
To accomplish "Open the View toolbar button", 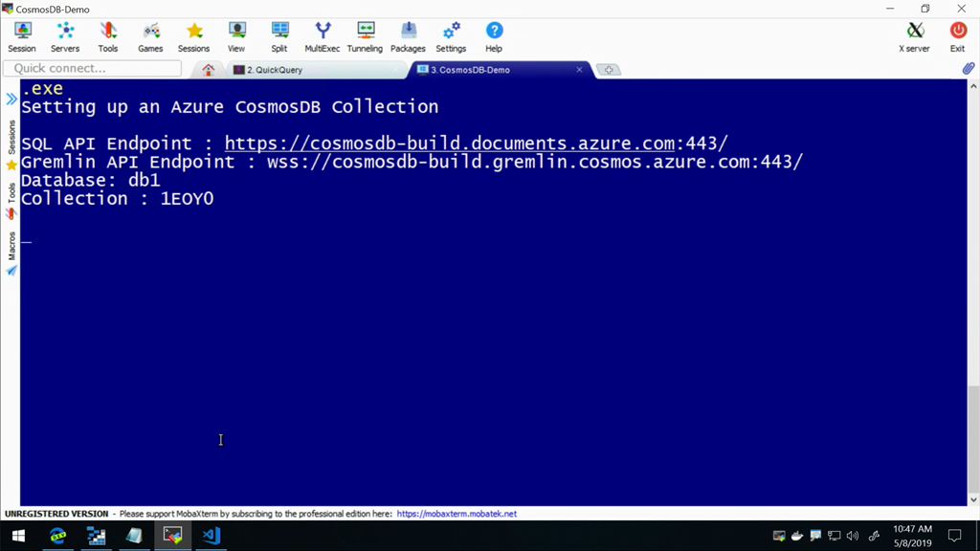I will click(x=236, y=37).
